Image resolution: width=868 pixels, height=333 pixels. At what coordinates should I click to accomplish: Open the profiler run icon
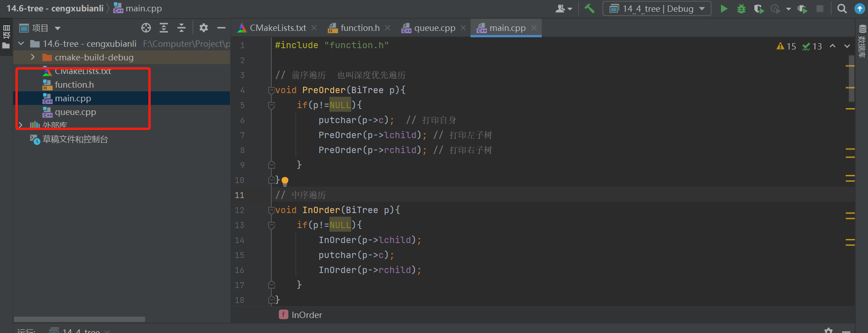(x=775, y=9)
